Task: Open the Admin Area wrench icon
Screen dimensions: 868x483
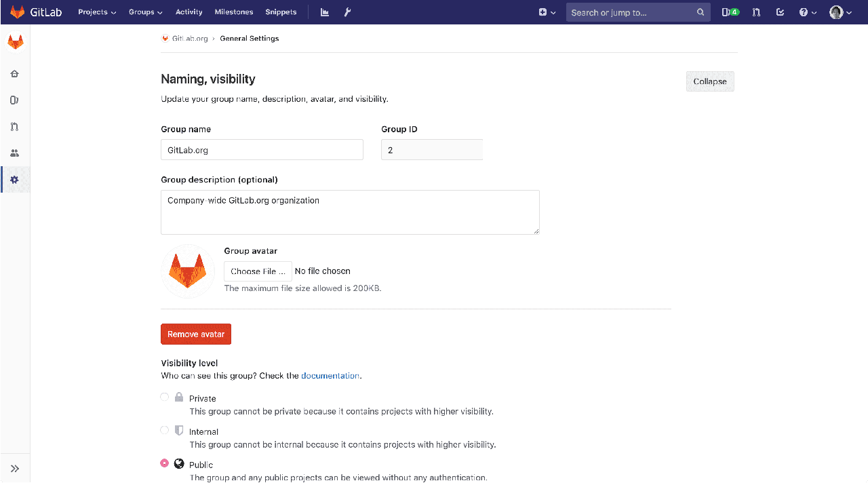Action: click(x=347, y=12)
